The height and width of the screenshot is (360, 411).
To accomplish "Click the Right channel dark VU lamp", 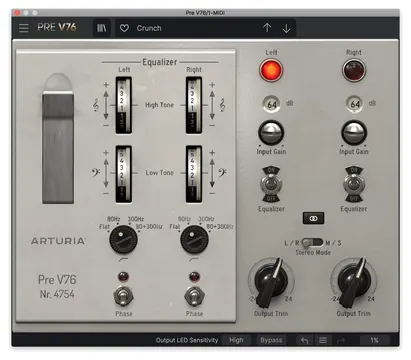I will [x=354, y=70].
